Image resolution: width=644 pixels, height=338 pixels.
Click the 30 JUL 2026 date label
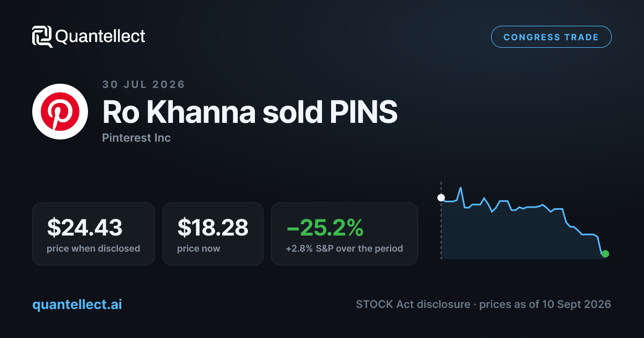[x=143, y=84]
